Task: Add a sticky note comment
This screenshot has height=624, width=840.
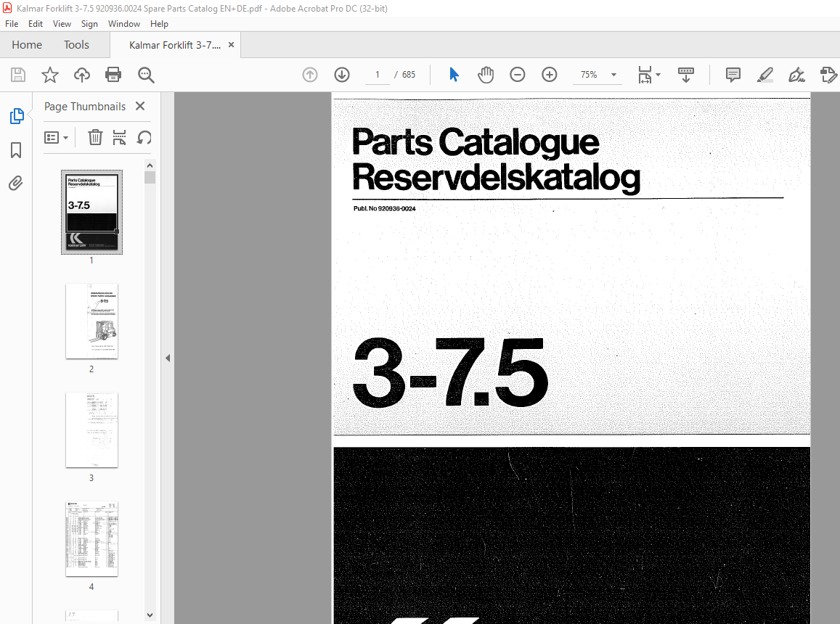Action: point(733,75)
